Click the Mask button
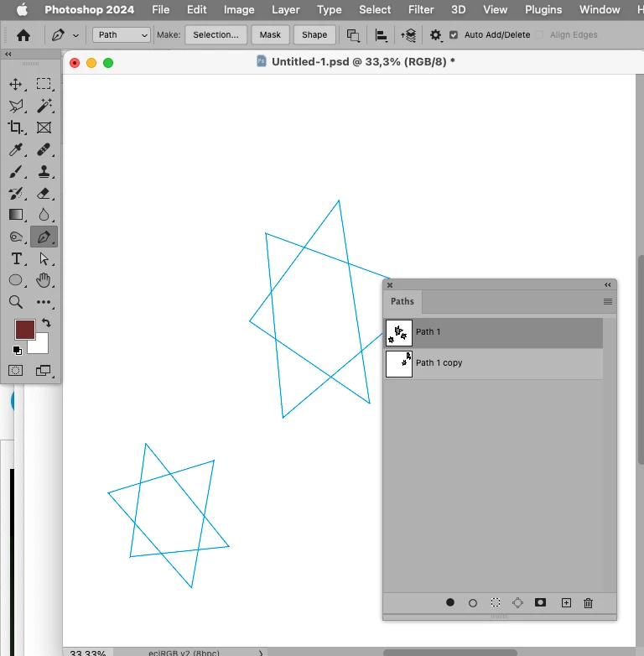This screenshot has height=656, width=644. click(270, 34)
